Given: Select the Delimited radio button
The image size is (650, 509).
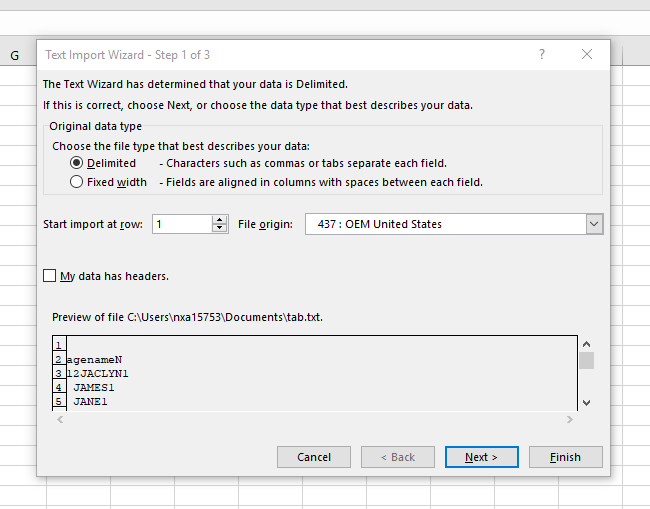Looking at the screenshot, I should coord(77,163).
